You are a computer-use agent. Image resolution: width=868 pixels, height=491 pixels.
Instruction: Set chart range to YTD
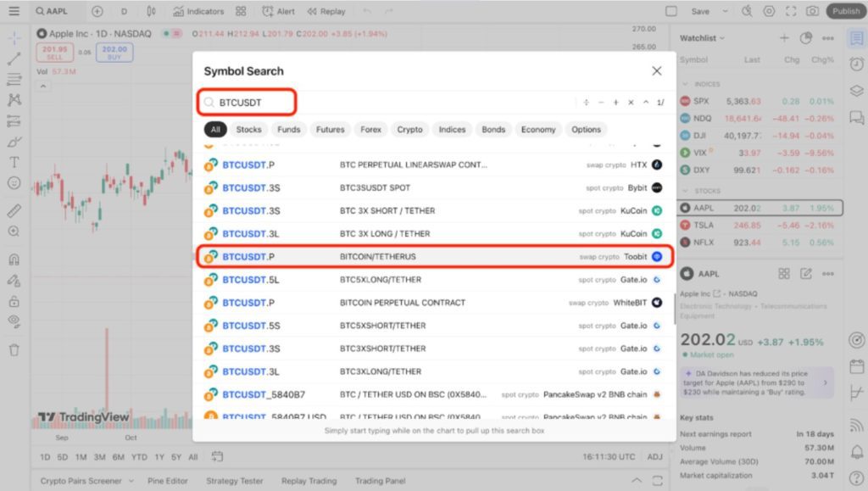point(139,457)
